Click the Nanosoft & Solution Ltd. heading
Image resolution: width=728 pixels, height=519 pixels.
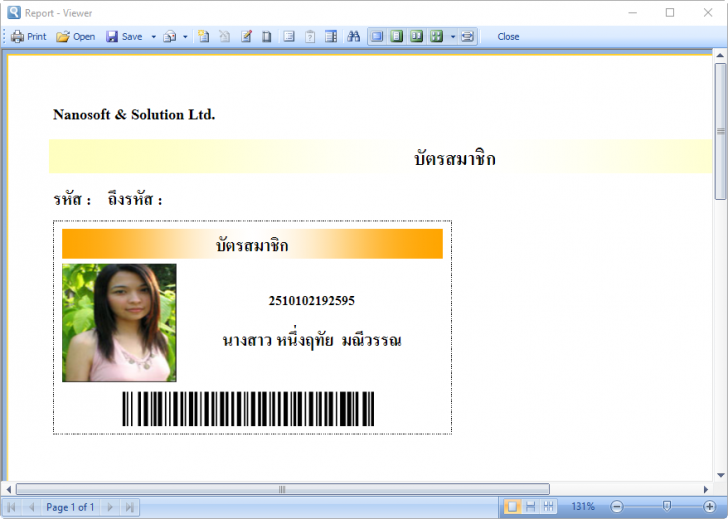(x=134, y=114)
